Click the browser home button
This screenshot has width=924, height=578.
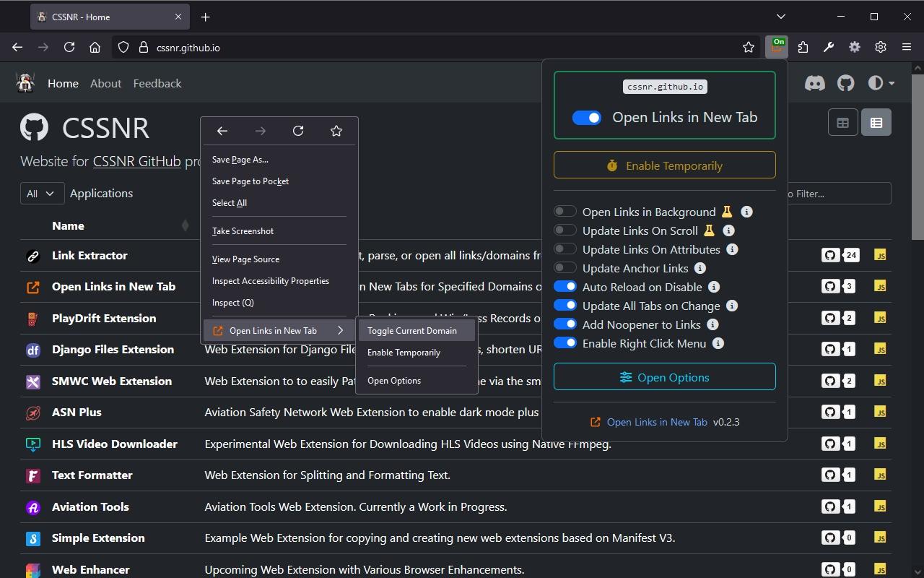pyautogui.click(x=95, y=47)
